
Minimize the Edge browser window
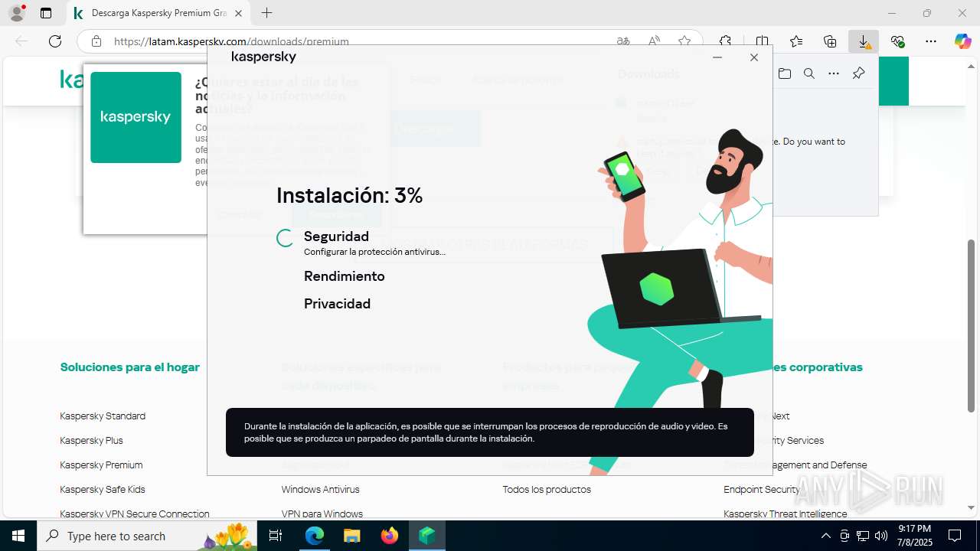(892, 13)
